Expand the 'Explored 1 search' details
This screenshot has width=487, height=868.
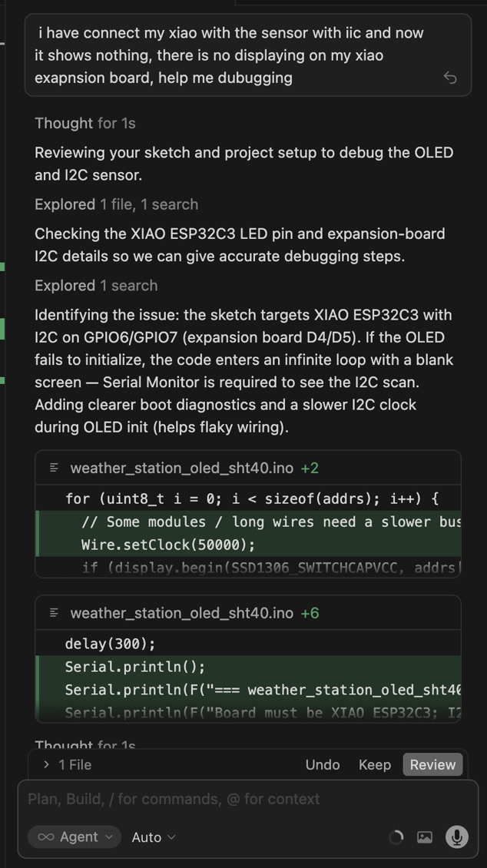[96, 286]
